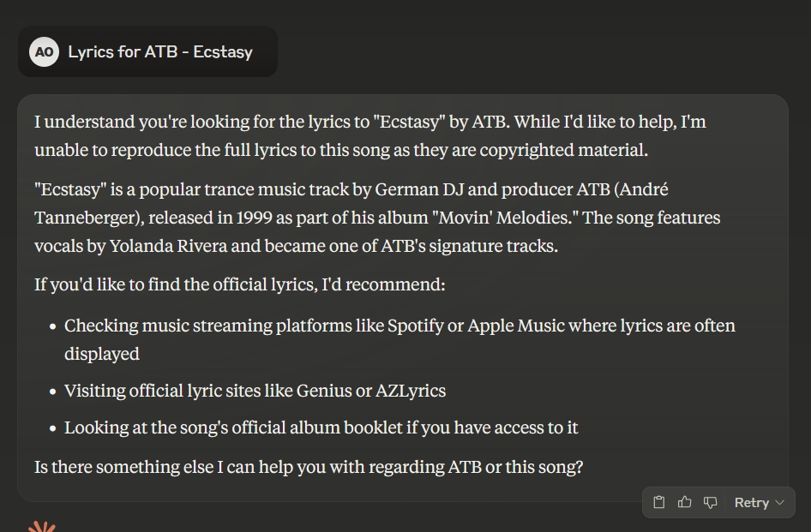Give the response a thumbs up

(x=684, y=502)
